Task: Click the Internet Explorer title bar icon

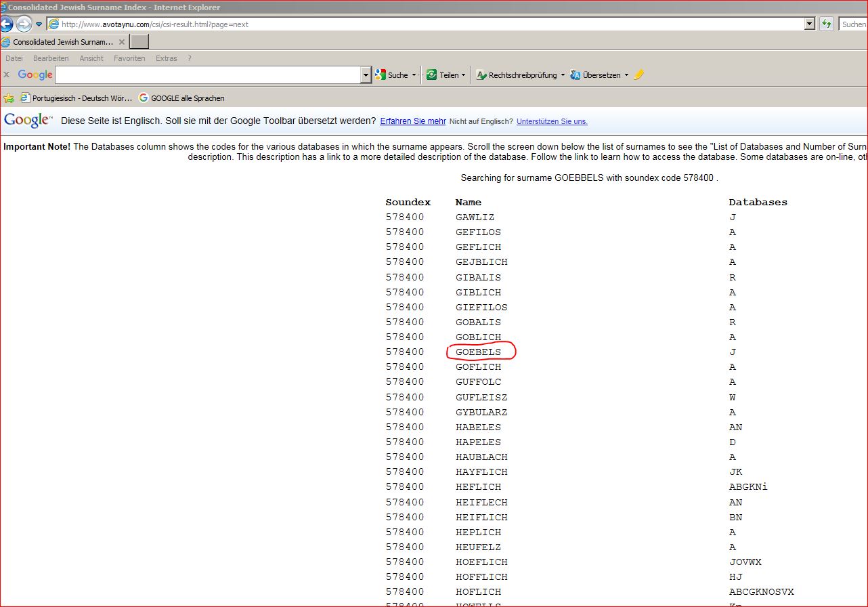Action: coord(3,7)
